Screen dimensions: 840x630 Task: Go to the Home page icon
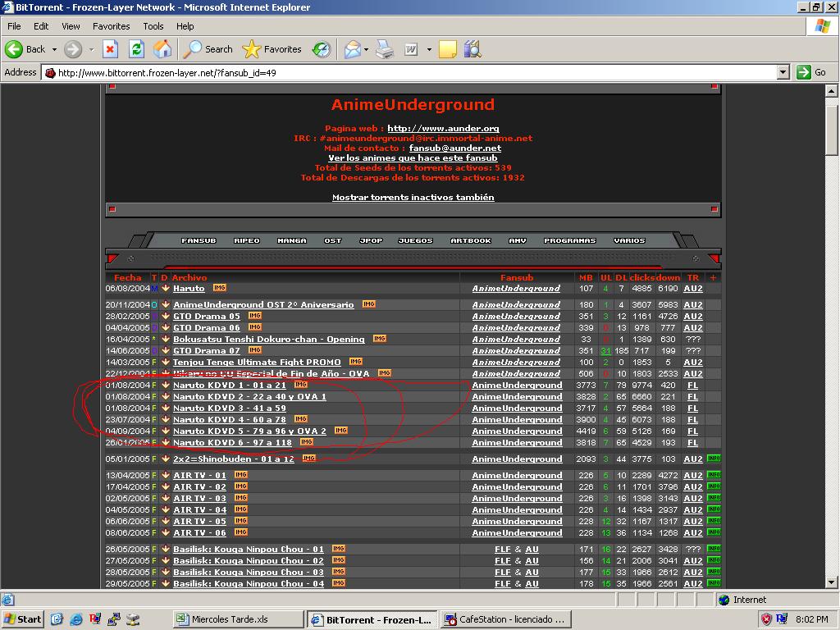[163, 49]
